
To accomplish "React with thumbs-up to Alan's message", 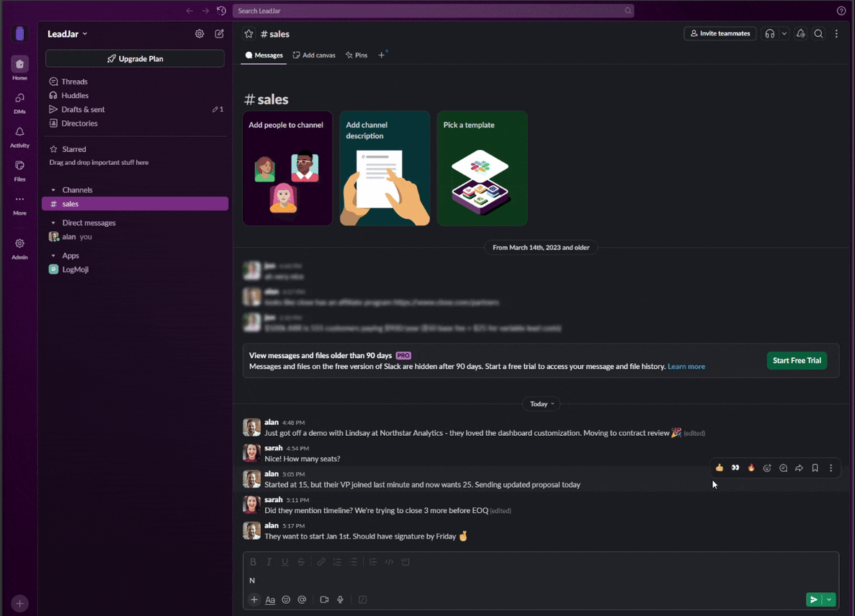I will (719, 468).
